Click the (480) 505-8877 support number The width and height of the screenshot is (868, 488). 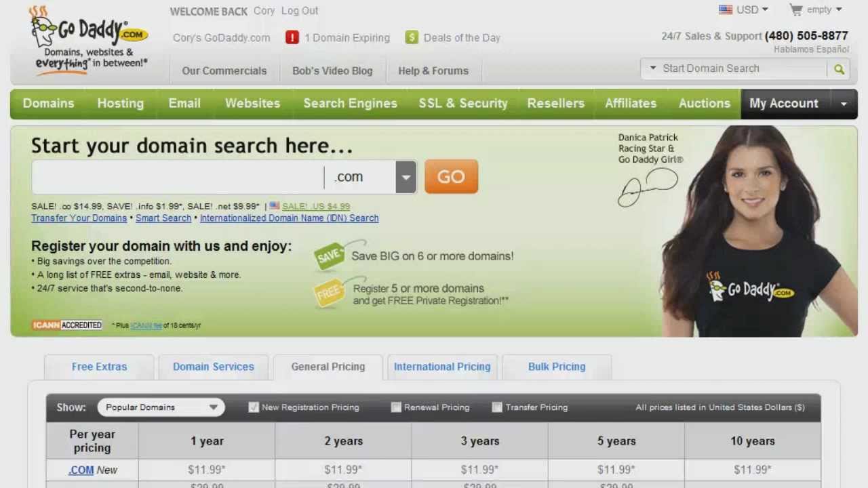(x=806, y=36)
